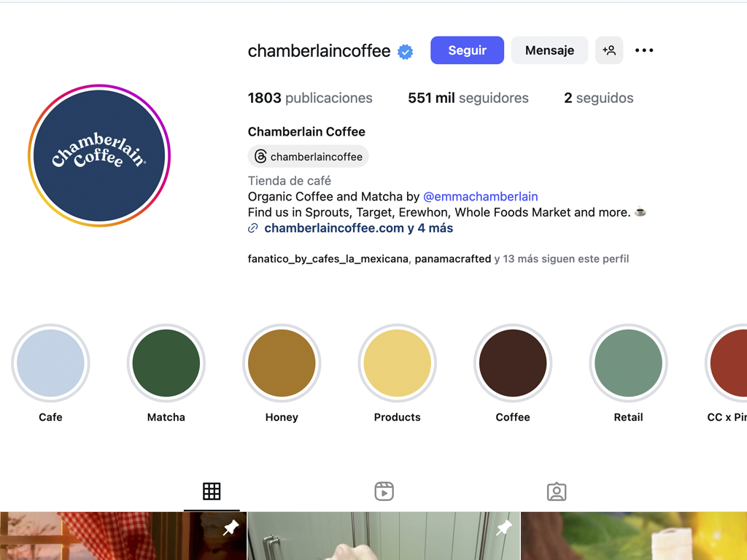The height and width of the screenshot is (560, 747).
Task: Click the Threads icon chamberlaincoffee badge
Action: point(309,156)
